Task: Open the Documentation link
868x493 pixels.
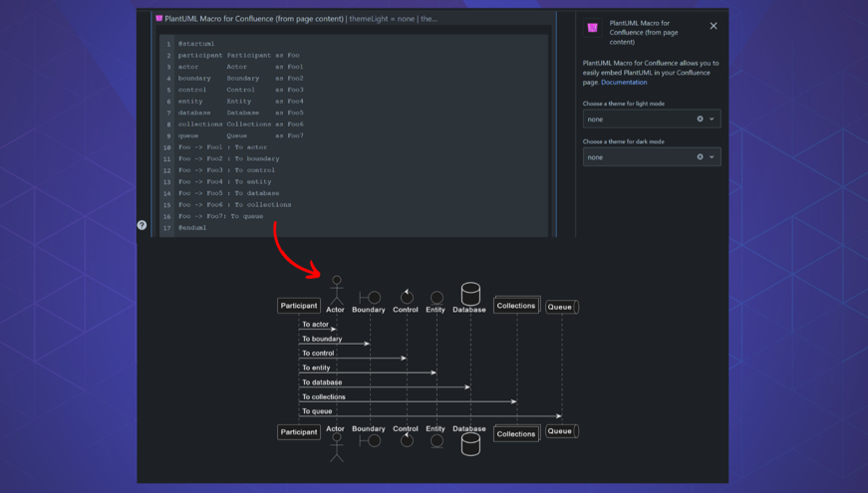Action: click(624, 83)
